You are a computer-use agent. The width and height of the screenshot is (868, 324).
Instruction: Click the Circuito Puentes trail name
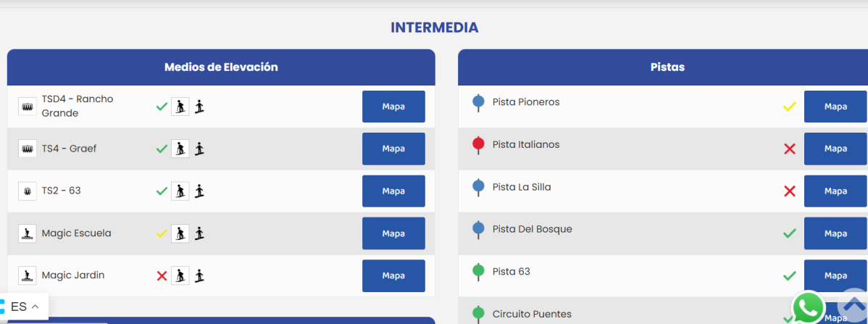(532, 314)
